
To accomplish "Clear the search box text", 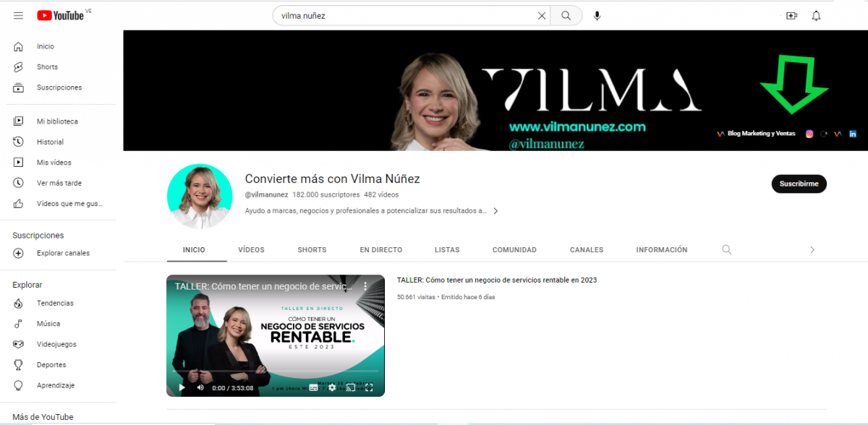I will click(x=541, y=16).
